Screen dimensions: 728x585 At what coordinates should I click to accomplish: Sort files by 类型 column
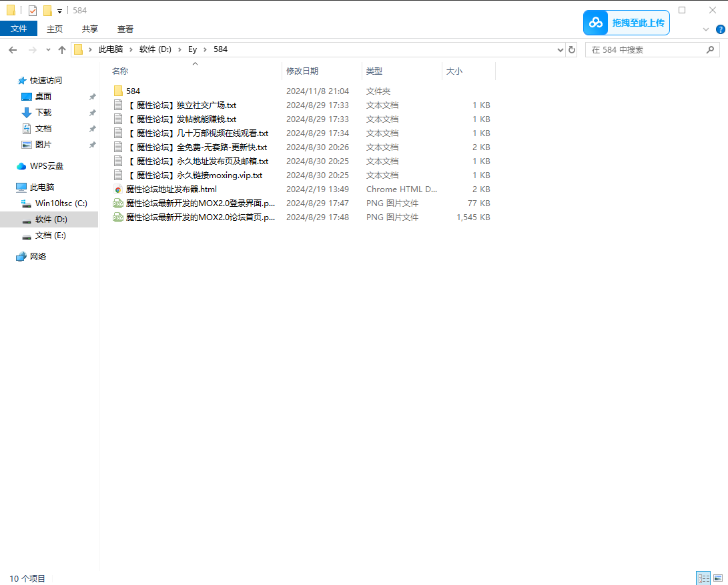coord(374,71)
